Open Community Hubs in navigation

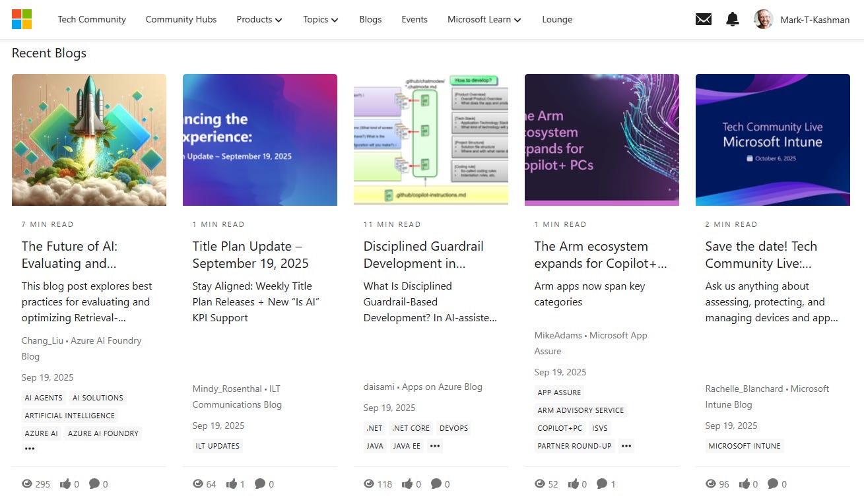click(181, 19)
